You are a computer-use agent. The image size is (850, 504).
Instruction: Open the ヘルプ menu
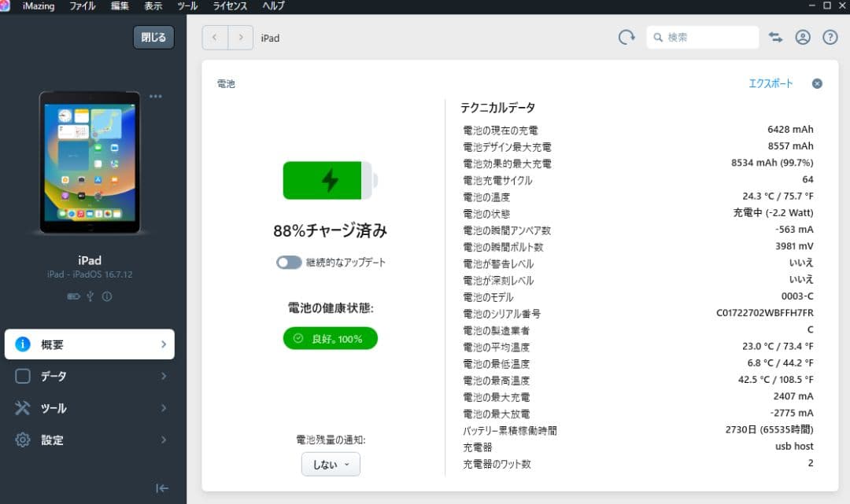tap(273, 6)
